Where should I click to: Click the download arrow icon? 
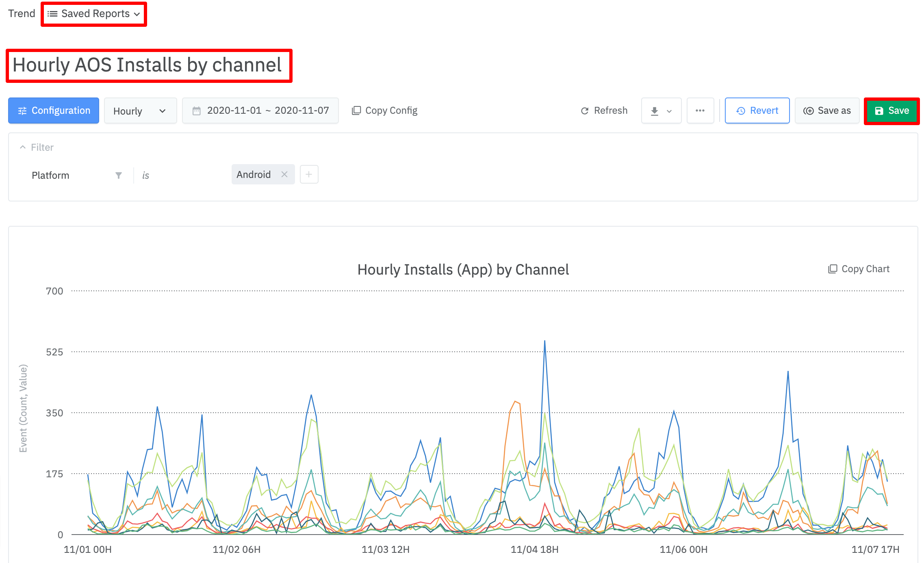(654, 111)
